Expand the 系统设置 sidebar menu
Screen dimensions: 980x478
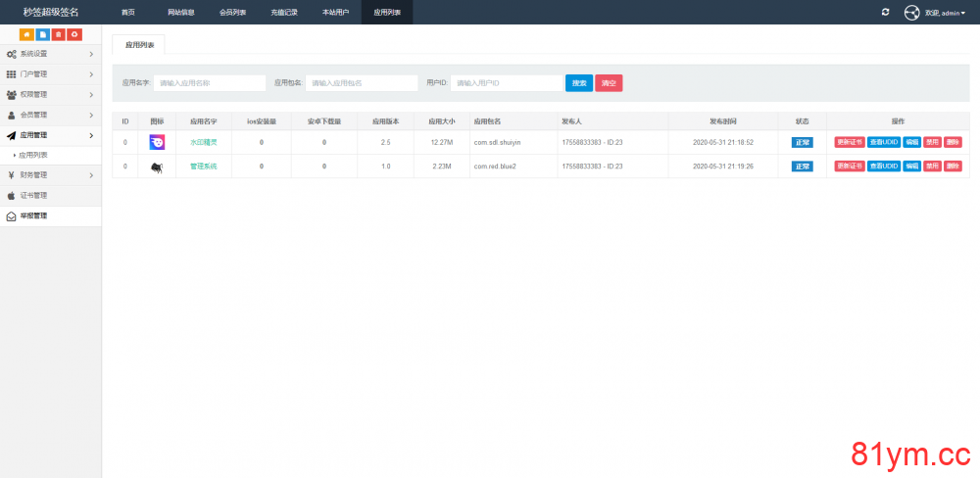(50, 54)
